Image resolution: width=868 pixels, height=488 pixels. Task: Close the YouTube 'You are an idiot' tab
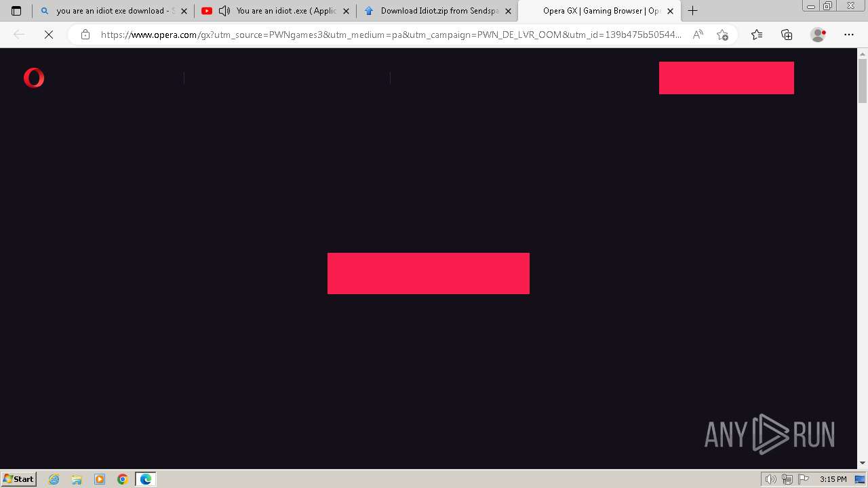(346, 11)
